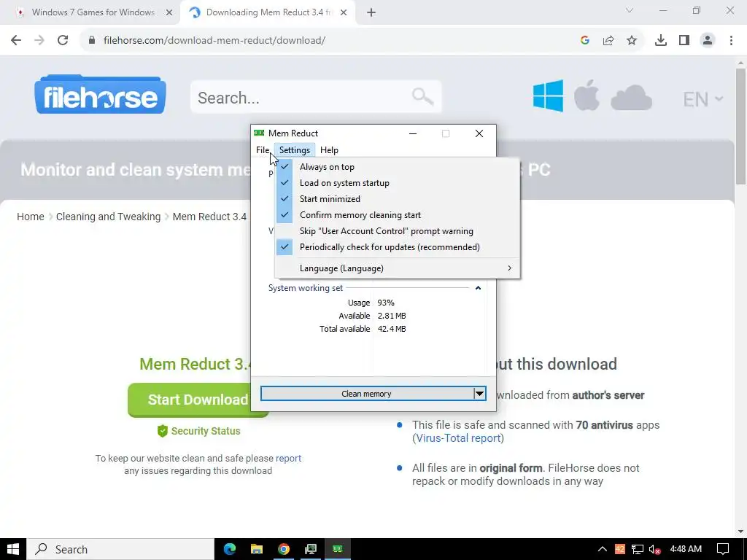The width and height of the screenshot is (747, 560).
Task: Select the cloud web apps icon
Action: tap(631, 98)
